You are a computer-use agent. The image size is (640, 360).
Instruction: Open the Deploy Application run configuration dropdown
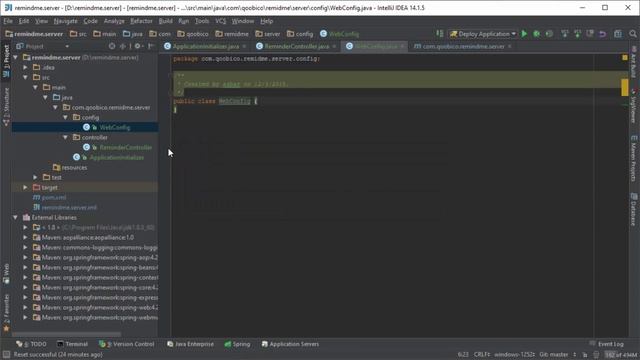coord(482,34)
